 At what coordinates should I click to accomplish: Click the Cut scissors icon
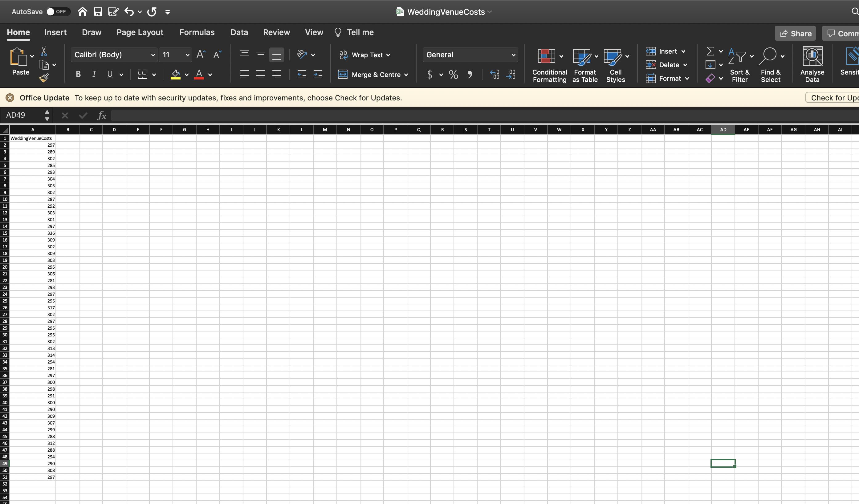click(44, 51)
